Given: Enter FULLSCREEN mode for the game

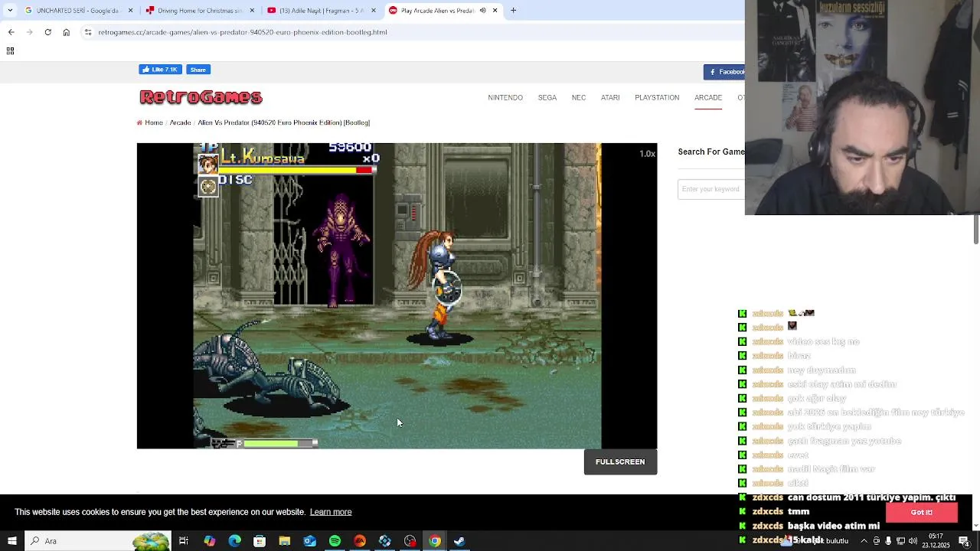Looking at the screenshot, I should coord(620,461).
